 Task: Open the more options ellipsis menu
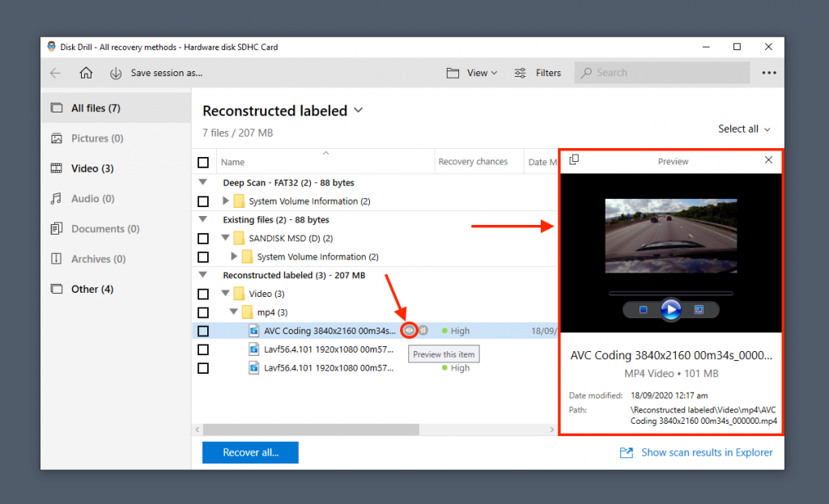pyautogui.click(x=767, y=73)
